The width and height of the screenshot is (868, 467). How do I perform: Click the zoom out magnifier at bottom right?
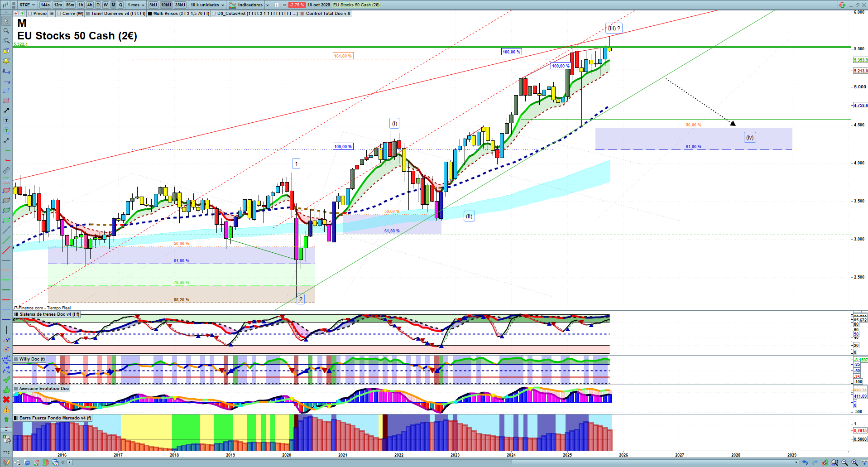pos(845,462)
